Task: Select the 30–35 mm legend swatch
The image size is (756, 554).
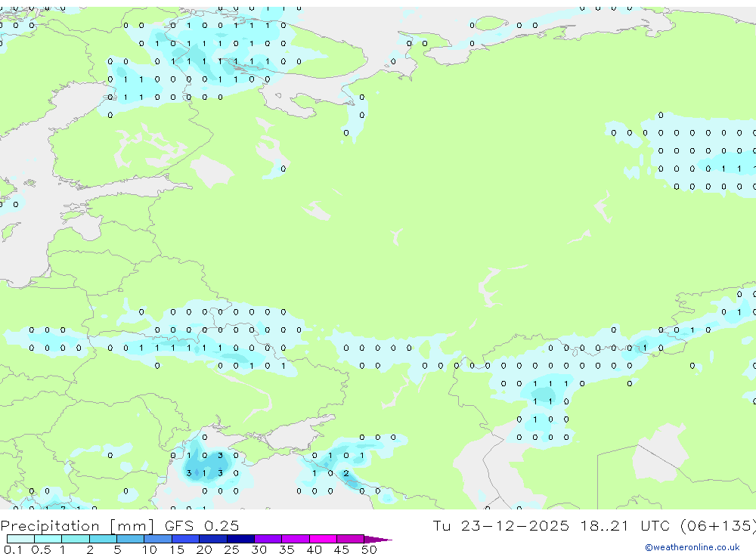Action: (268, 539)
